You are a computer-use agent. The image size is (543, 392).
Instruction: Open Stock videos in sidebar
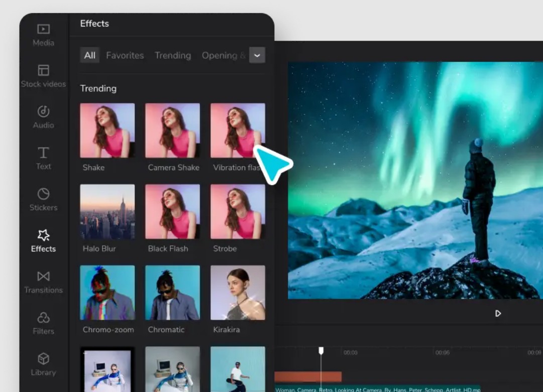tap(44, 71)
